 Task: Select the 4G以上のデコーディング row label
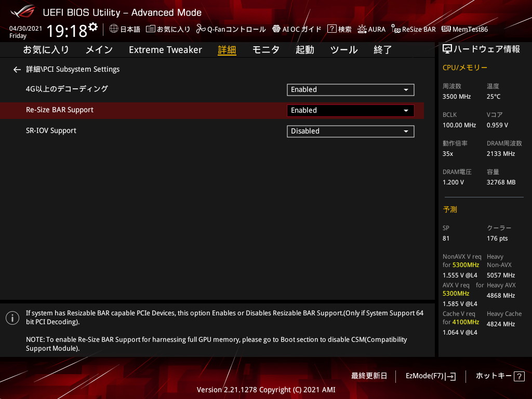(67, 89)
